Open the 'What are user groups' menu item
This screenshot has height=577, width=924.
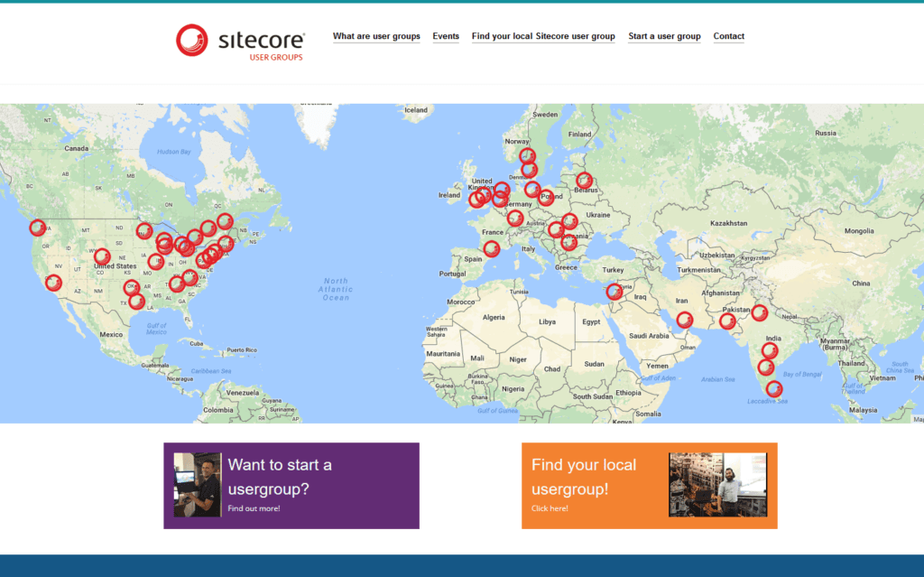[x=376, y=37]
